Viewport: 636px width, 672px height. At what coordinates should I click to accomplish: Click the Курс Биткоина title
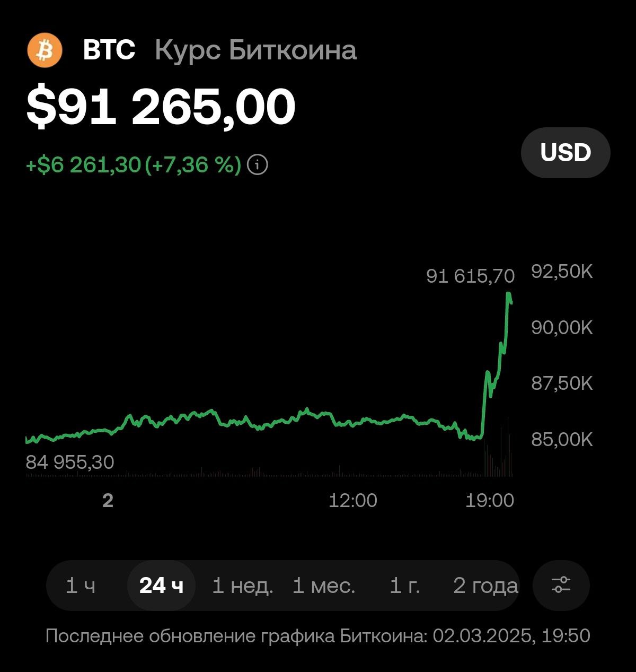255,51
